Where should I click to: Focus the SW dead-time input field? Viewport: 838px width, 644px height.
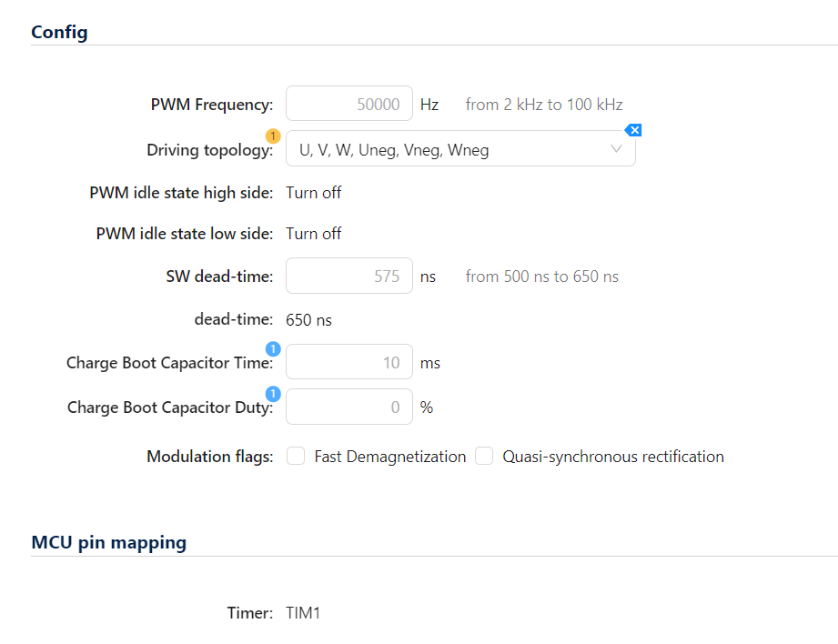click(349, 276)
